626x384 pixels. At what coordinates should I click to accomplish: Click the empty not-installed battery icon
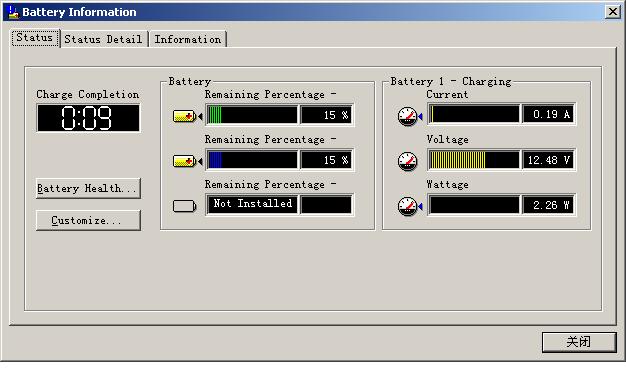click(x=185, y=206)
